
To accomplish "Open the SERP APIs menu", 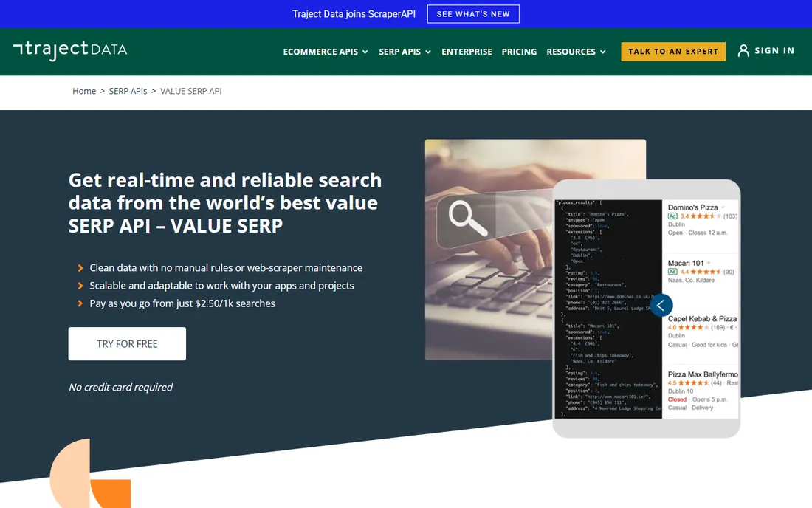I will coord(405,52).
